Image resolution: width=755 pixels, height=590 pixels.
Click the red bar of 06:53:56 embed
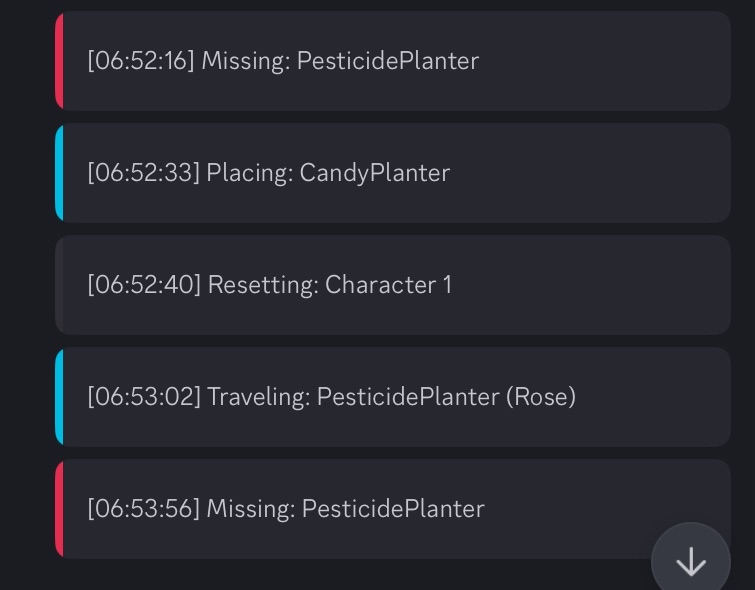point(59,509)
